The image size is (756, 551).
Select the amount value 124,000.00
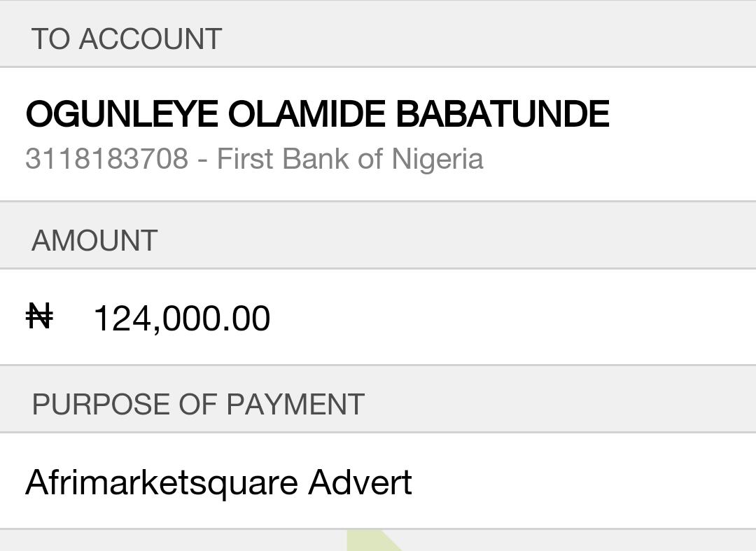[181, 319]
